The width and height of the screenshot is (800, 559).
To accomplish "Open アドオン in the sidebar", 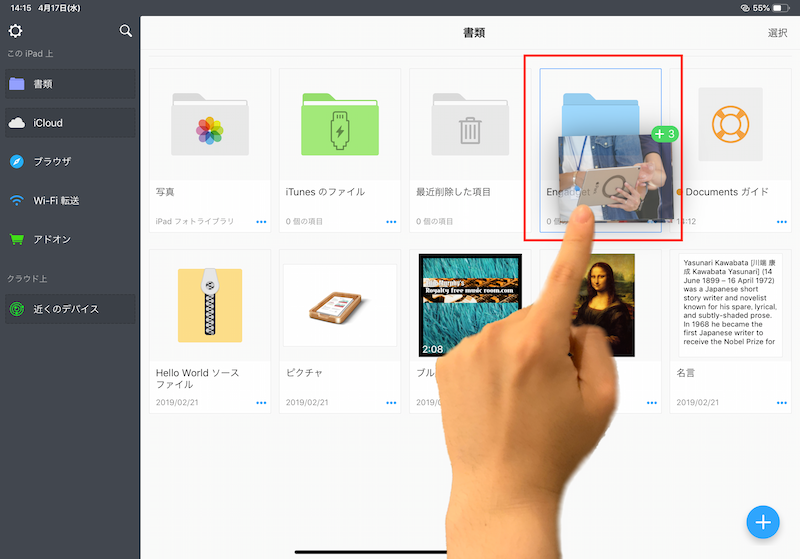I will coord(70,239).
